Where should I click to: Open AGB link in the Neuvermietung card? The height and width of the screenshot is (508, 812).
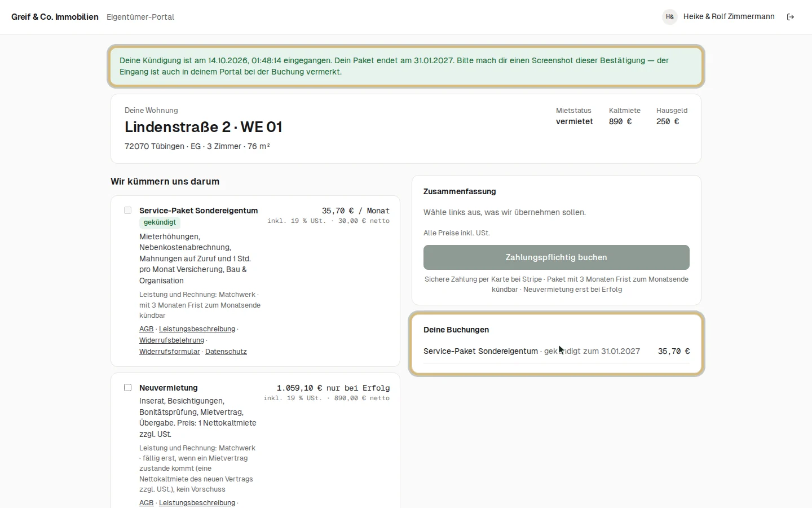(x=147, y=503)
